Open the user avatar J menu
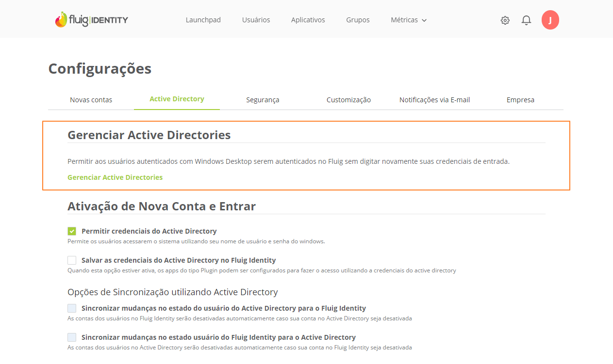The width and height of the screenshot is (613, 364). [550, 20]
